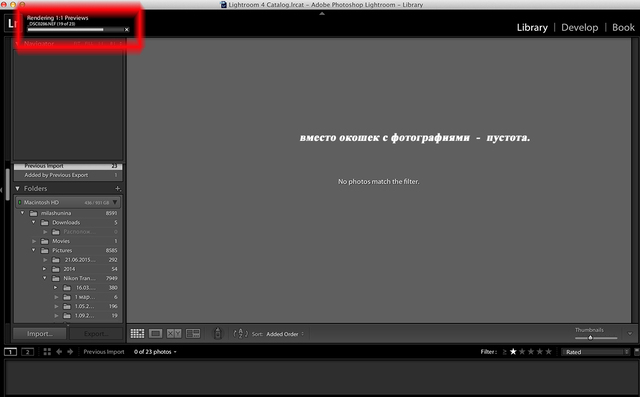Open Survey view

coord(193,334)
